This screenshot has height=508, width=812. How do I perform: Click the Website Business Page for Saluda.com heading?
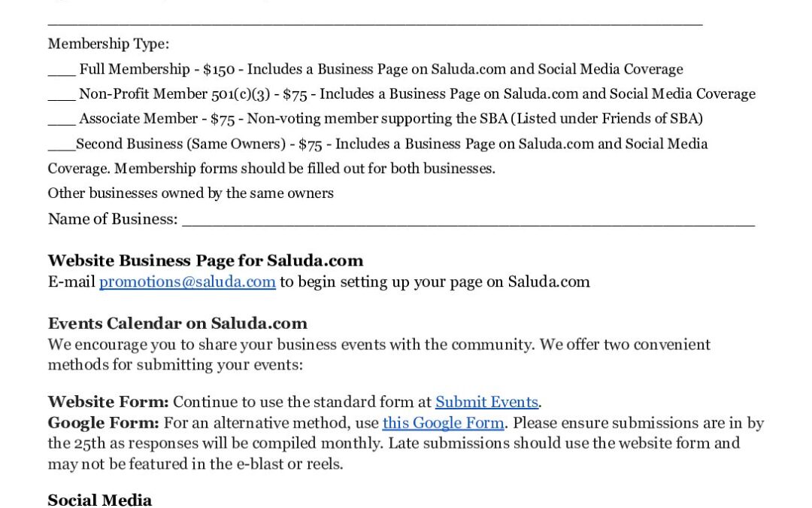[x=205, y=261]
